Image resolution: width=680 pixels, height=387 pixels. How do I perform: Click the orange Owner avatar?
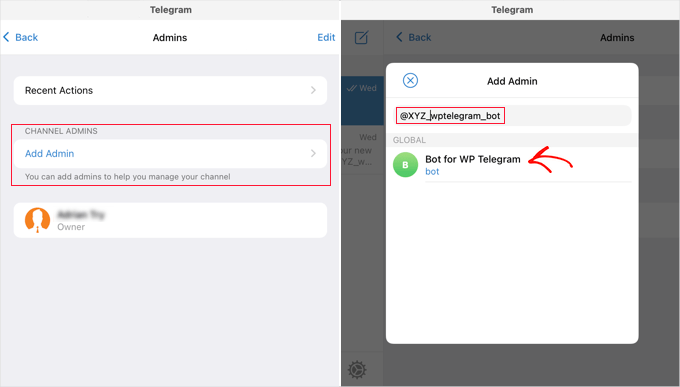[x=37, y=220]
